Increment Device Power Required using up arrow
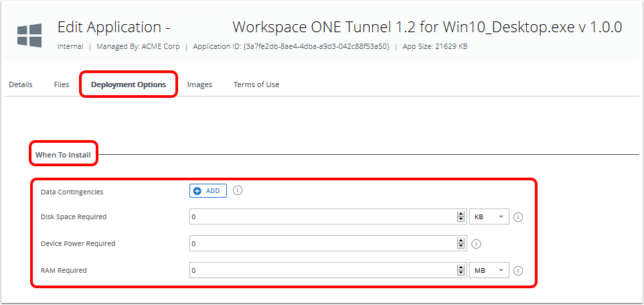This screenshot has width=644, height=305. (x=461, y=241)
